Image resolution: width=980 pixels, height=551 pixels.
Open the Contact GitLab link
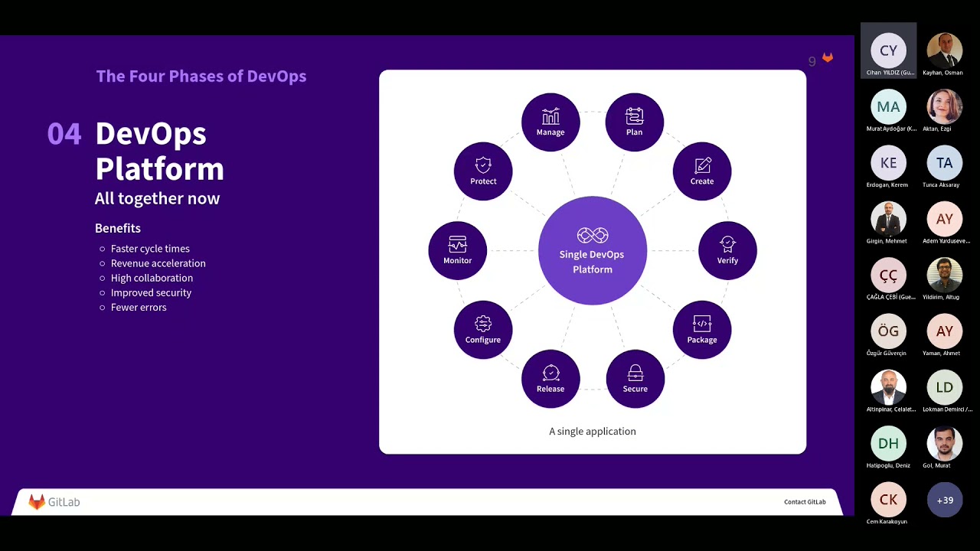[x=805, y=502]
